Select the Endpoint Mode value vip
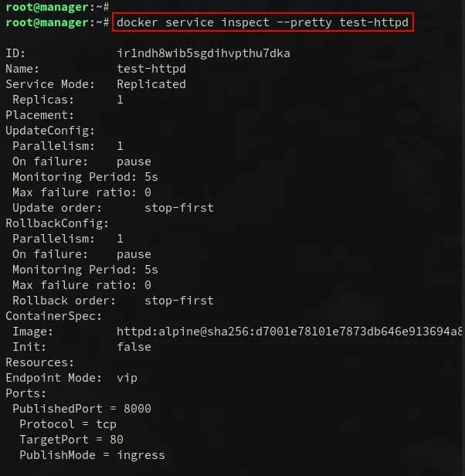Viewport: 465px width, 476px height. tap(127, 379)
